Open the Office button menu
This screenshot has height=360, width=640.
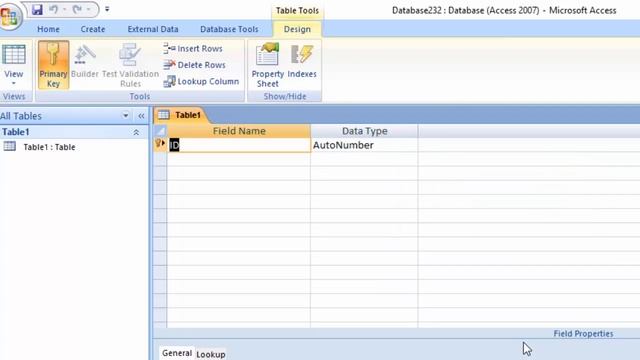[x=10, y=16]
